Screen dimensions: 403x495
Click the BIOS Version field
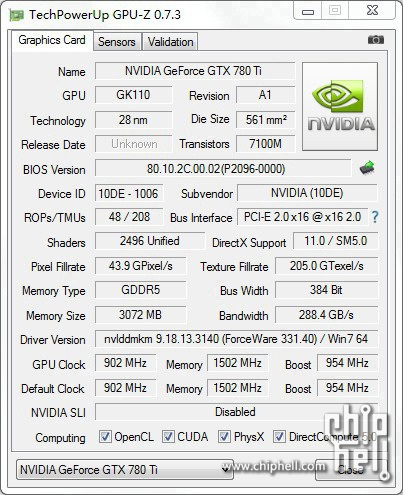pyautogui.click(x=223, y=168)
